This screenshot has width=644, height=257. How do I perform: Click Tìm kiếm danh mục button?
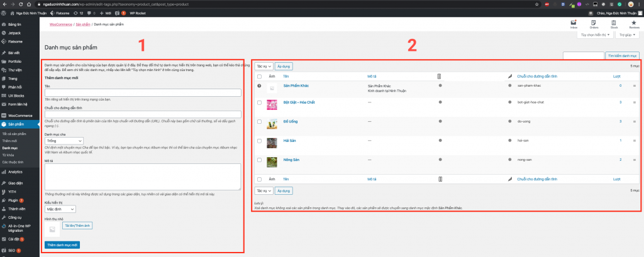(x=623, y=55)
